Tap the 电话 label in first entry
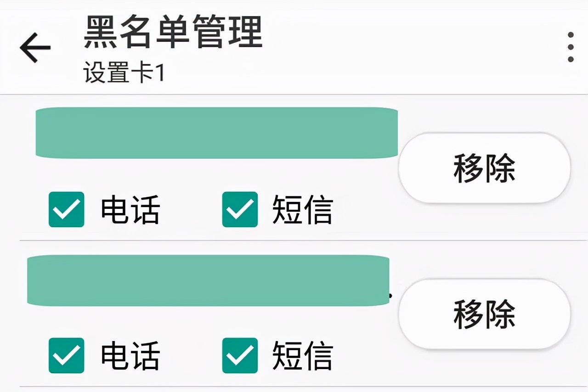Screen dimensions: 588x392 pos(130,209)
